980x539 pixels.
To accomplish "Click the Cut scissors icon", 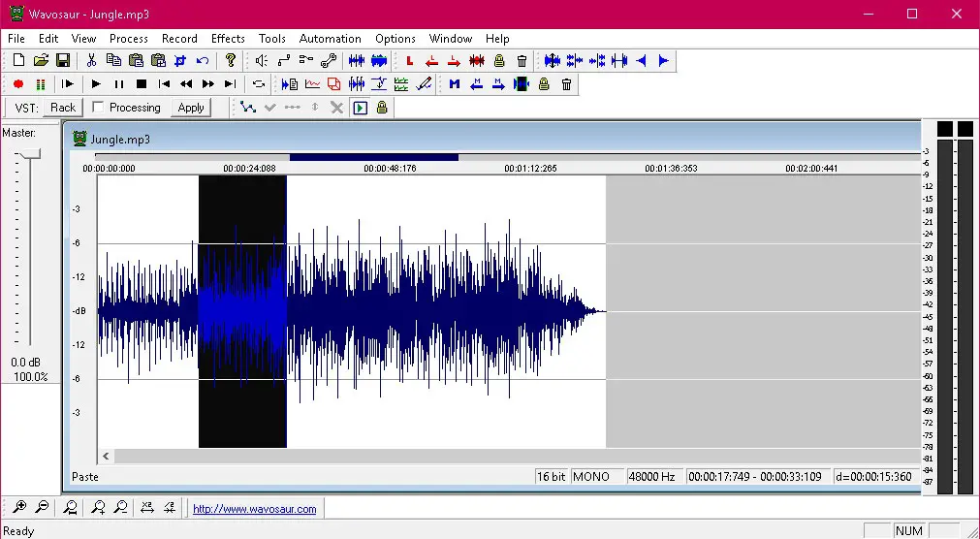I will (x=91, y=61).
